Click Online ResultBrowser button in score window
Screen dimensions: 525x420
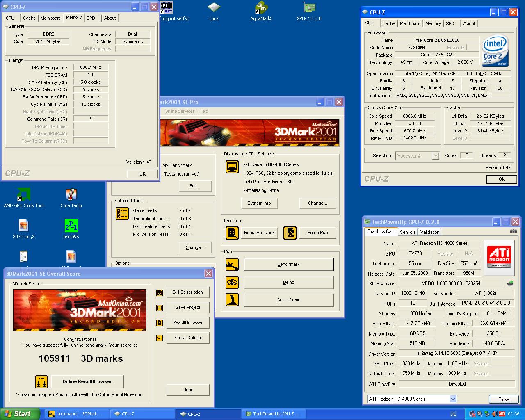(87, 381)
